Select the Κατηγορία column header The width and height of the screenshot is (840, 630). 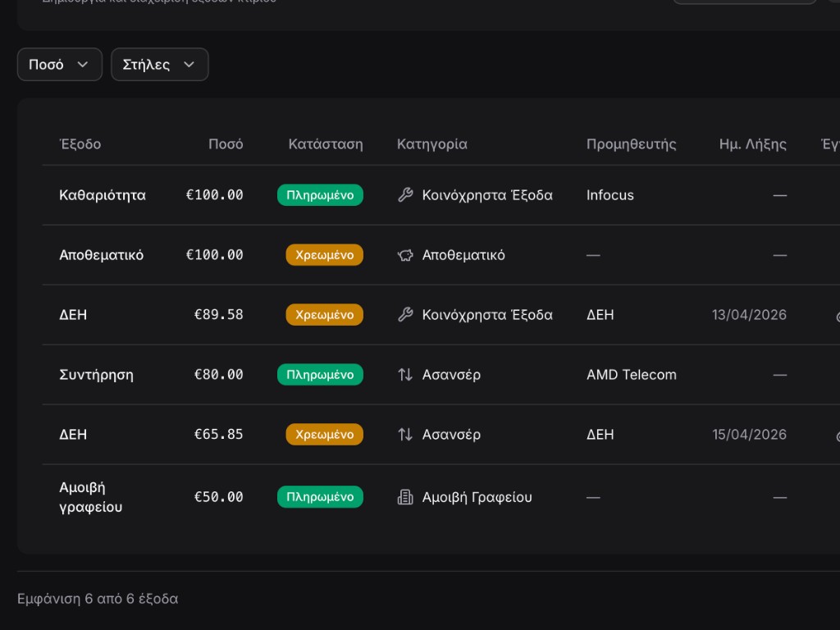tap(431, 144)
